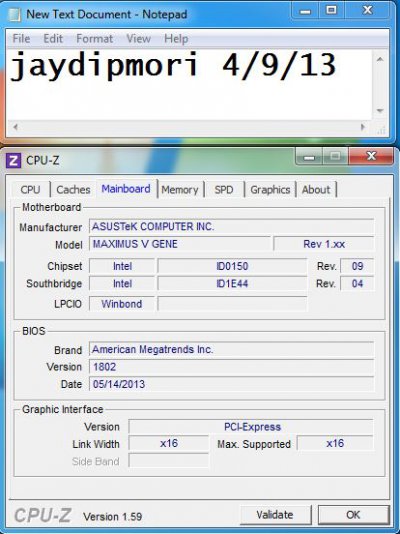The width and height of the screenshot is (400, 534).
Task: Click the BIOS Version field showing 1802
Action: (x=231, y=367)
